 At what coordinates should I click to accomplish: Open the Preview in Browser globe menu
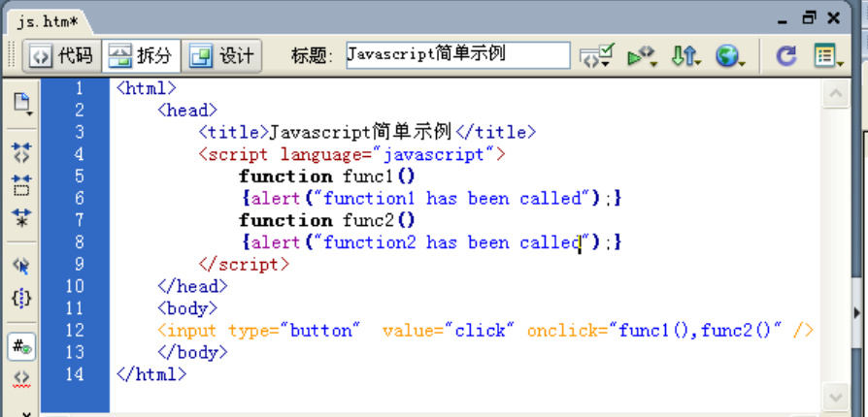729,56
